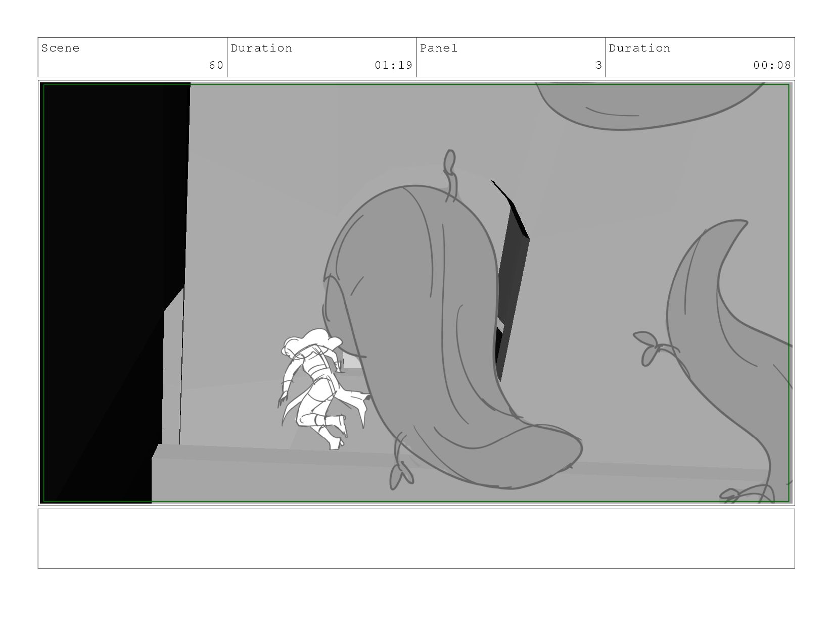Image resolution: width=834 pixels, height=644 pixels.
Task: Click the storyboard panel drawing
Action: click(x=416, y=293)
